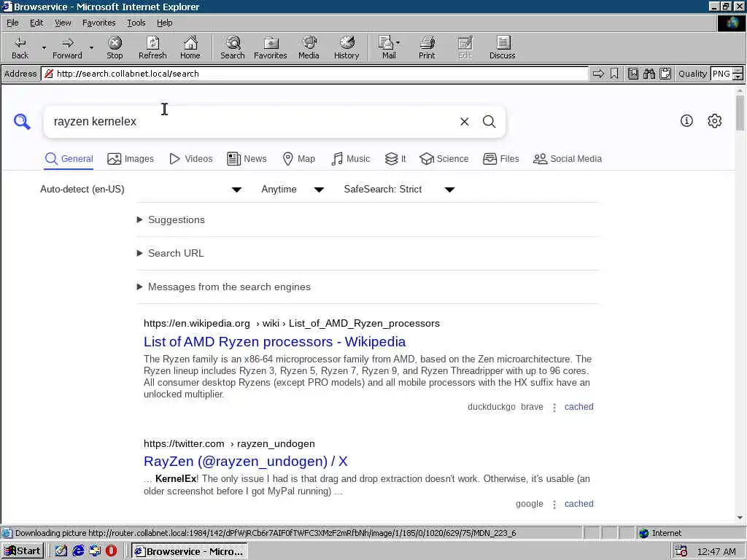Open the Auto-detect language dropdown

141,190
